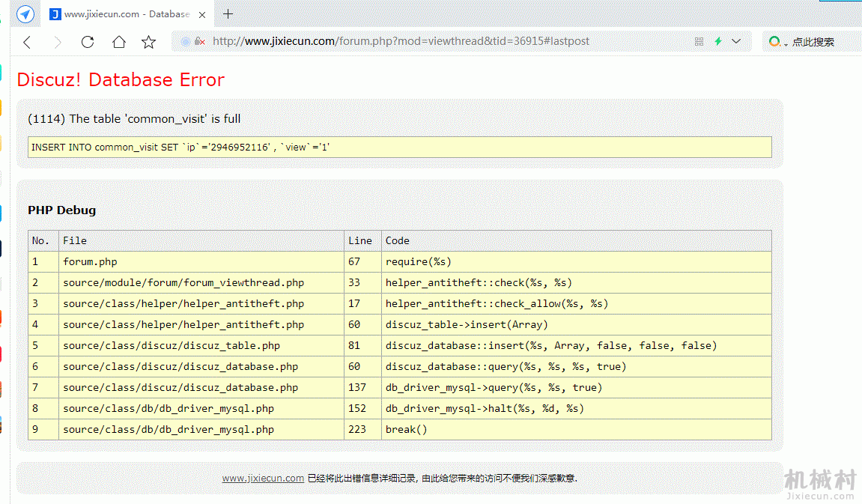The width and height of the screenshot is (862, 504).
Task: Click line number 33 cell
Action: click(x=362, y=282)
